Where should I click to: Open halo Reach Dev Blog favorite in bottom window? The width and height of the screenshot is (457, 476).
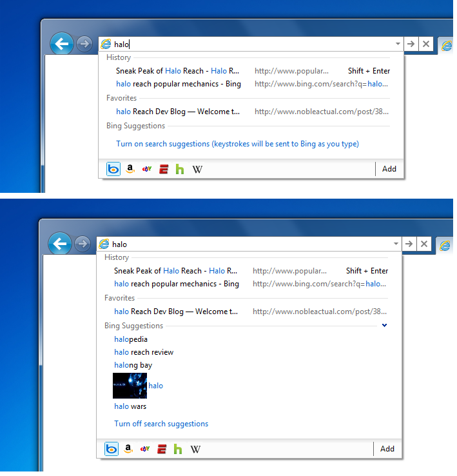176,312
